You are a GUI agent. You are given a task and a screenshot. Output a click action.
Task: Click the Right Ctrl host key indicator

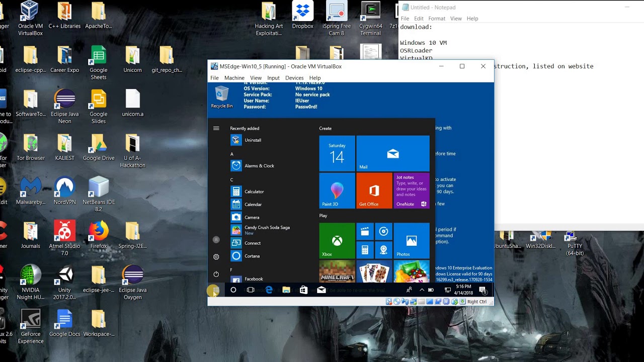(476, 302)
